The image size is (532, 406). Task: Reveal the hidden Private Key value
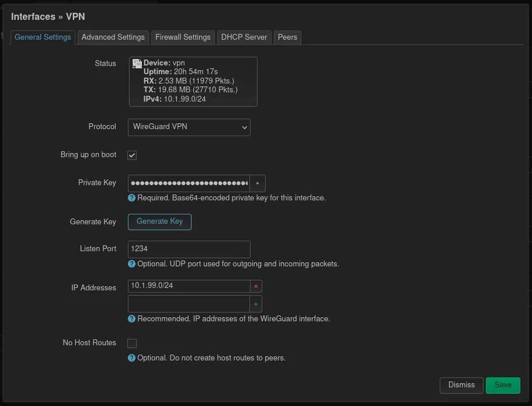tap(256, 183)
